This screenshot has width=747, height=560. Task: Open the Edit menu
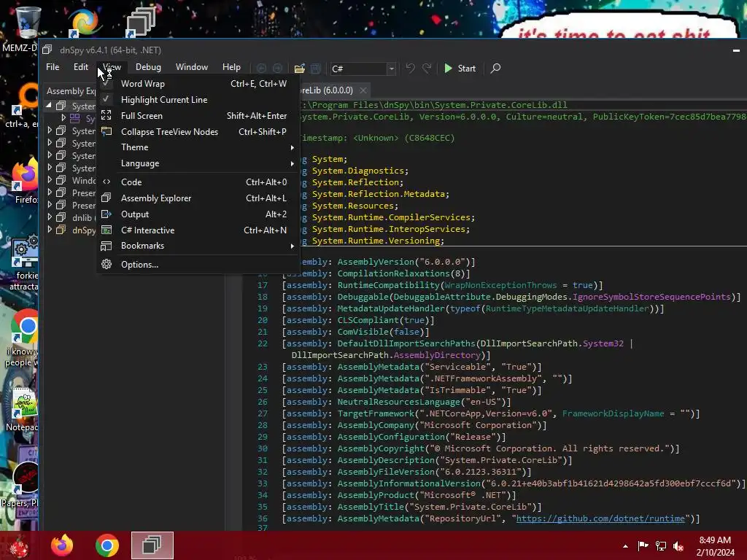80,67
